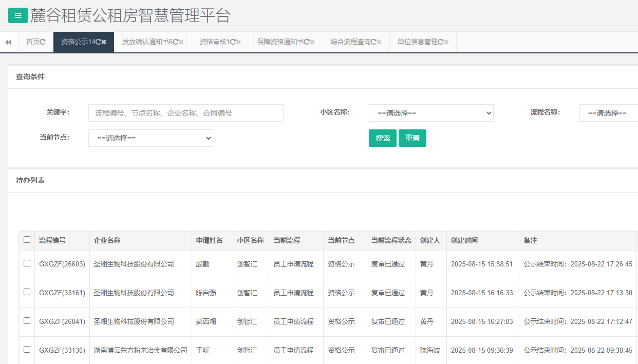Close the 综合流程查询 tab
Image resolution: width=638 pixels, height=364 pixels.
(x=379, y=42)
